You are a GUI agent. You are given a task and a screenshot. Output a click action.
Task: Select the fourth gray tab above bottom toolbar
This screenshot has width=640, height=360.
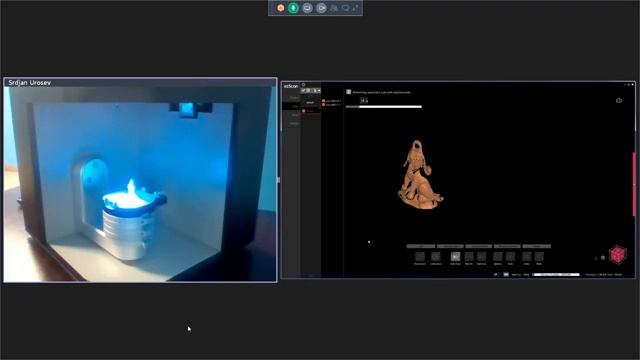click(x=507, y=246)
